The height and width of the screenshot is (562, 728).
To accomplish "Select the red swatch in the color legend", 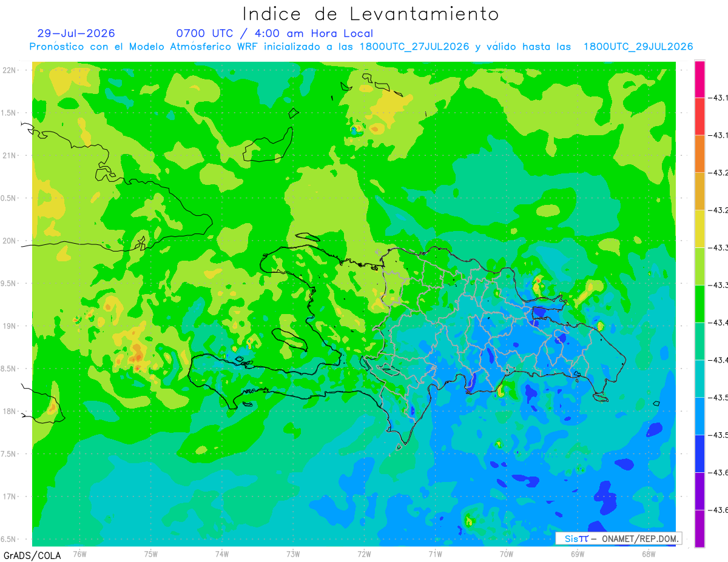I will [699, 116].
